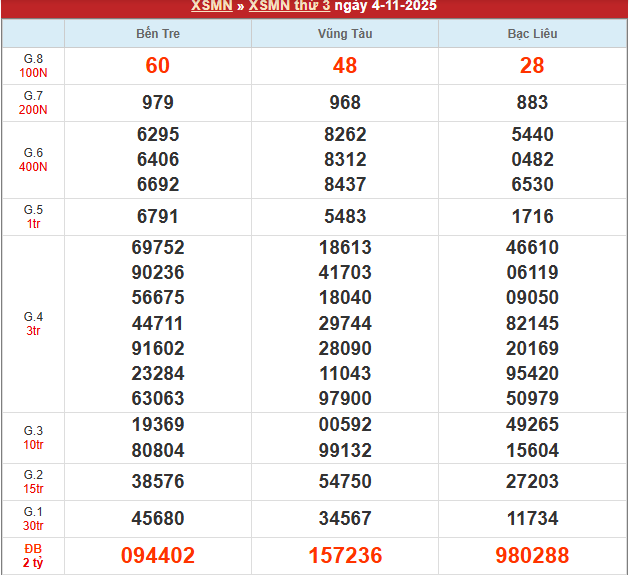
Task: Select G.4 number 82145
Action: [532, 323]
